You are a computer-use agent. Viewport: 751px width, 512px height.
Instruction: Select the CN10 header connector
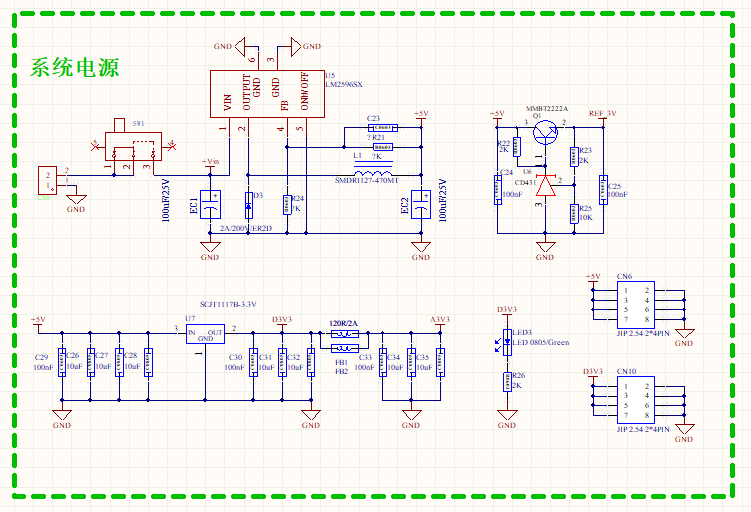pos(633,400)
